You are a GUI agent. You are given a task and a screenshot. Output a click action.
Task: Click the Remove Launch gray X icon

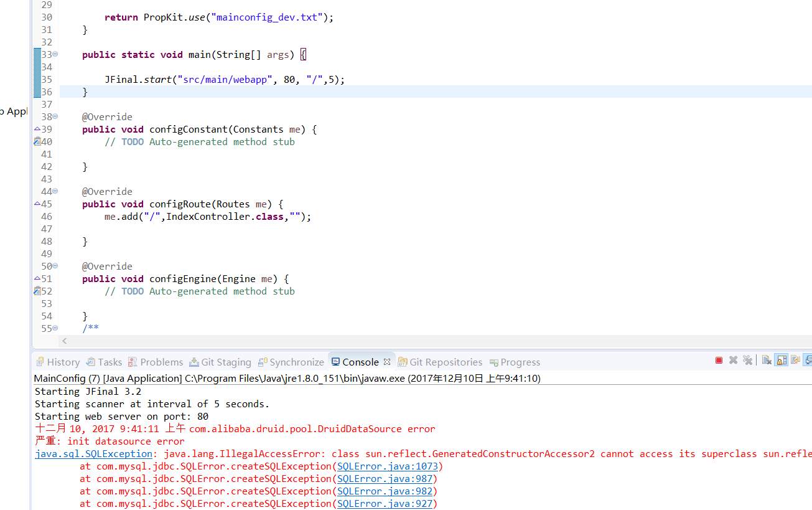(733, 360)
